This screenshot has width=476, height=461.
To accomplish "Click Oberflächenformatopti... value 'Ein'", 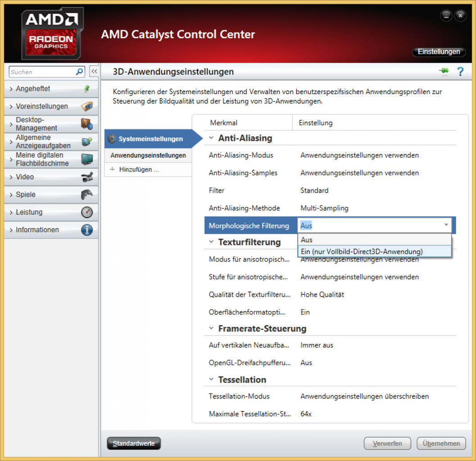I will tap(305, 312).
